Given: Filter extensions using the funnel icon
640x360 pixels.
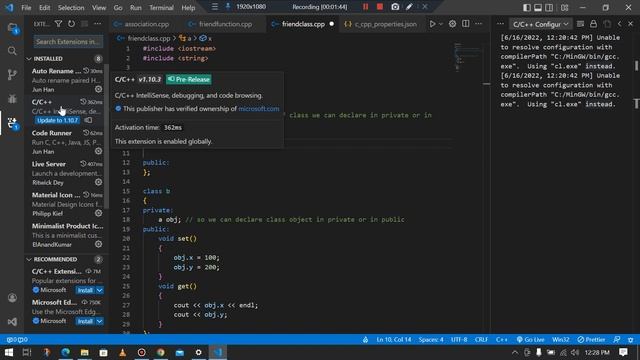Looking at the screenshot, I should coord(58,24).
